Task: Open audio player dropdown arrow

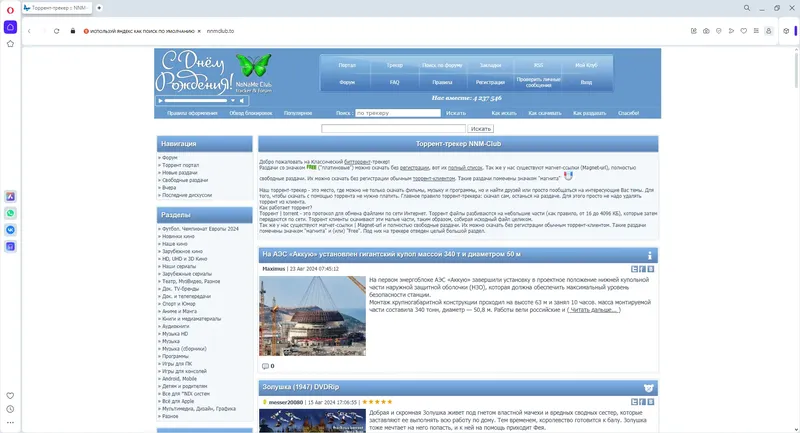Action: pyautogui.click(x=233, y=100)
